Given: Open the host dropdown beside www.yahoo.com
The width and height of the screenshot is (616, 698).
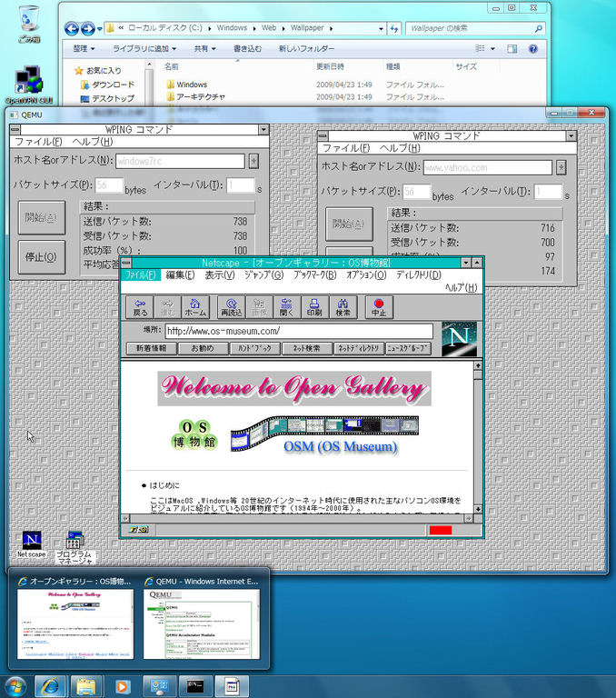Looking at the screenshot, I should pos(561,167).
